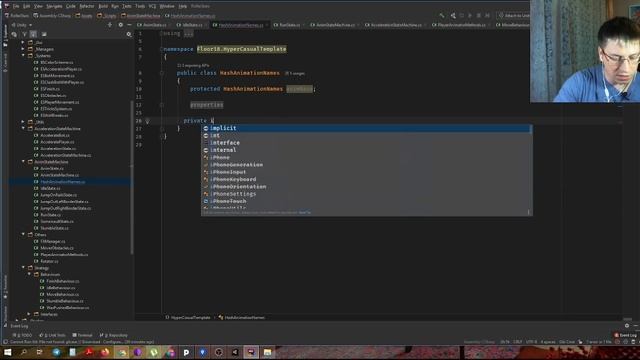Expand the folded using directives
640x360 pixels.
pyautogui.click(x=188, y=33)
